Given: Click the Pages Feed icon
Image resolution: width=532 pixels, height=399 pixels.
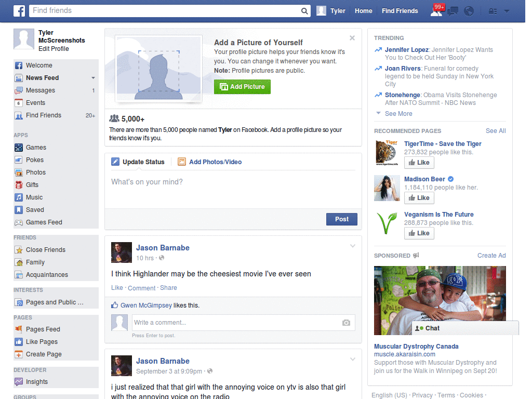Looking at the screenshot, I should 19,329.
